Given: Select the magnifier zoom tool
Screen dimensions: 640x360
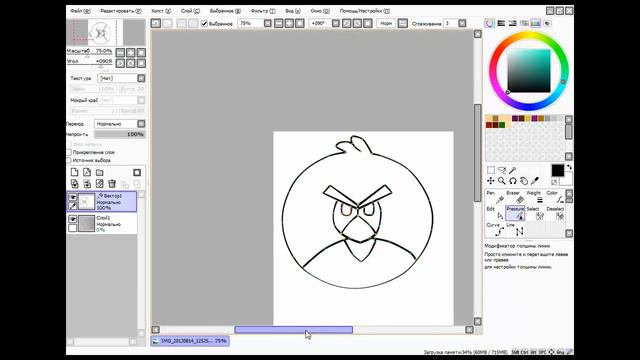Looking at the screenshot, I should (502, 180).
